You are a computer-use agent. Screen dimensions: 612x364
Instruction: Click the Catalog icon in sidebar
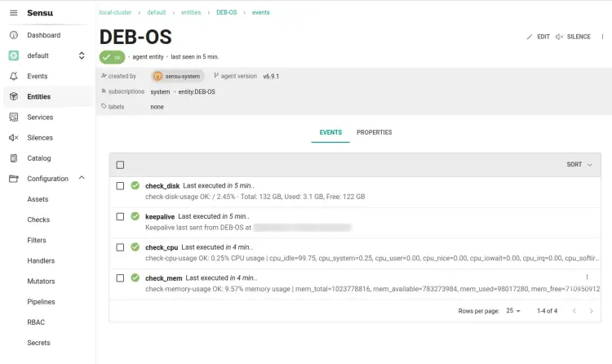point(13,158)
